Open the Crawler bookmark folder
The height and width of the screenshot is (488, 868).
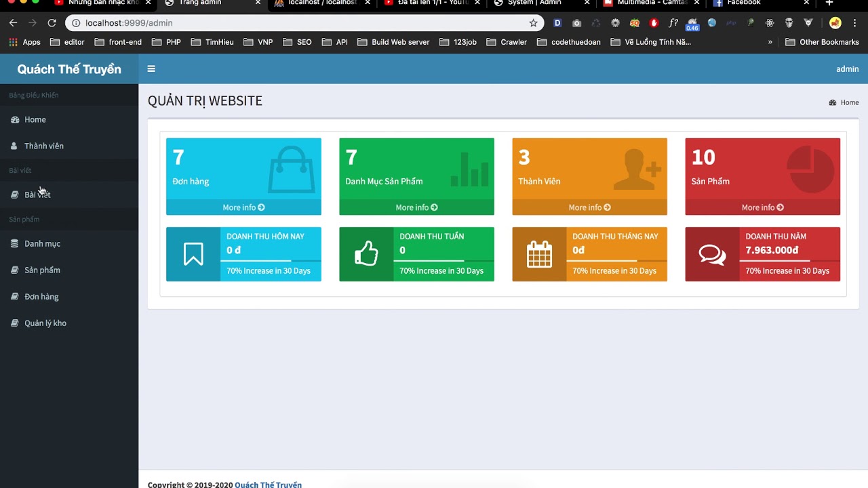coord(507,42)
